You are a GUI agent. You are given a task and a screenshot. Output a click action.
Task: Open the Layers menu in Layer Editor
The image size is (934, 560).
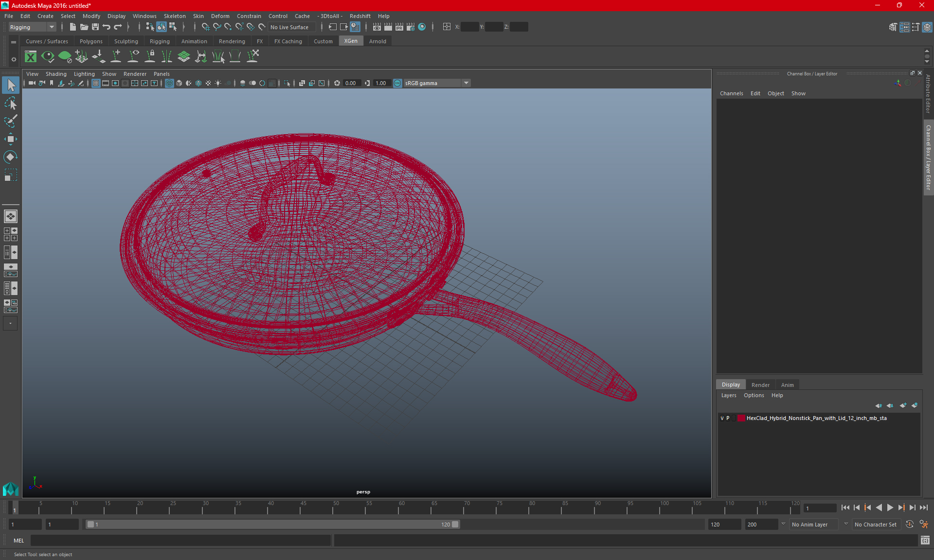pos(729,395)
